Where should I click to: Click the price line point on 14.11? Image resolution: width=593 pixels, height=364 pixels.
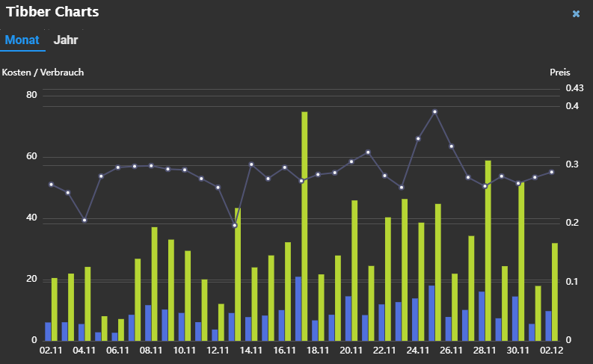[x=251, y=164]
